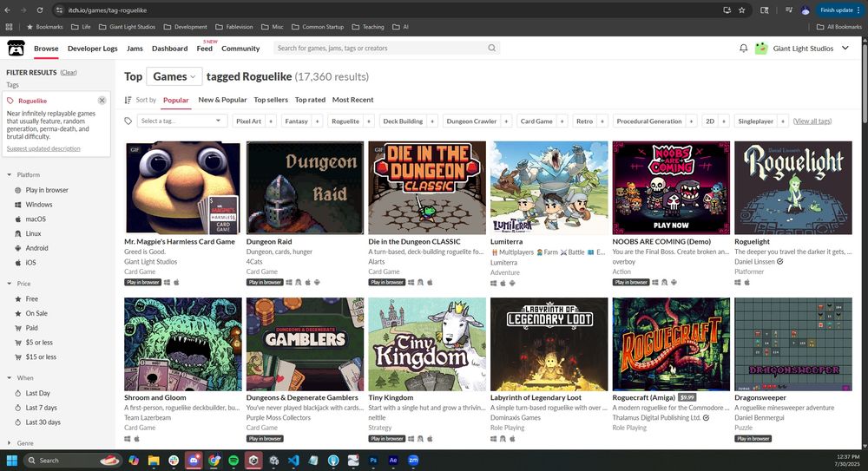Image resolution: width=868 pixels, height=471 pixels.
Task: Add the Dungeon Crawler tag with plus
Action: click(506, 121)
